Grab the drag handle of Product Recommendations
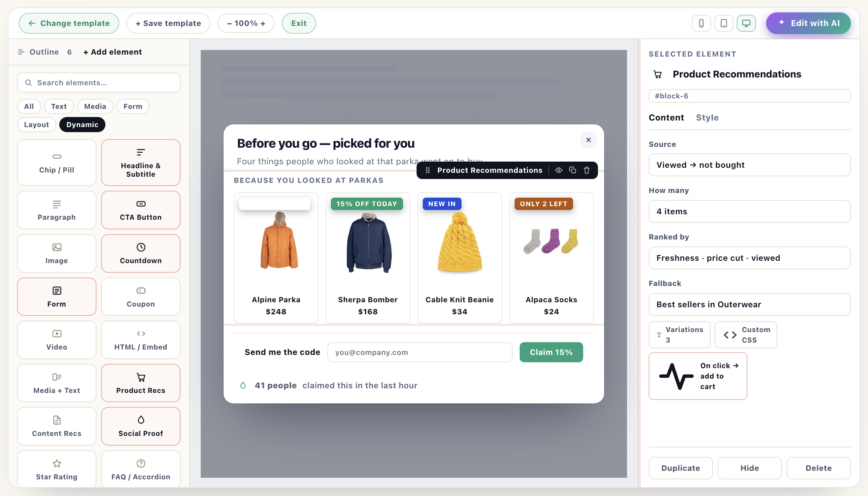Image resolution: width=868 pixels, height=496 pixels. pos(428,170)
